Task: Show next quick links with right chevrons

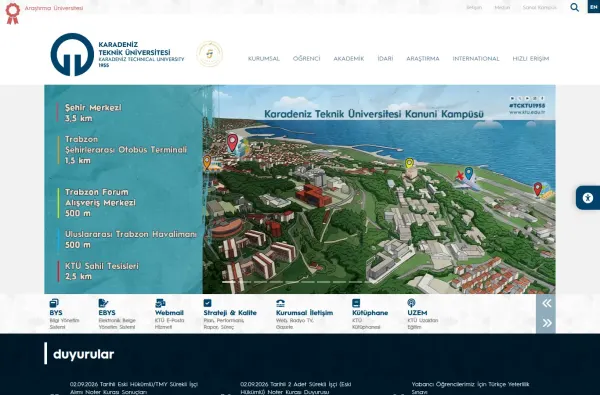Action: (x=546, y=323)
